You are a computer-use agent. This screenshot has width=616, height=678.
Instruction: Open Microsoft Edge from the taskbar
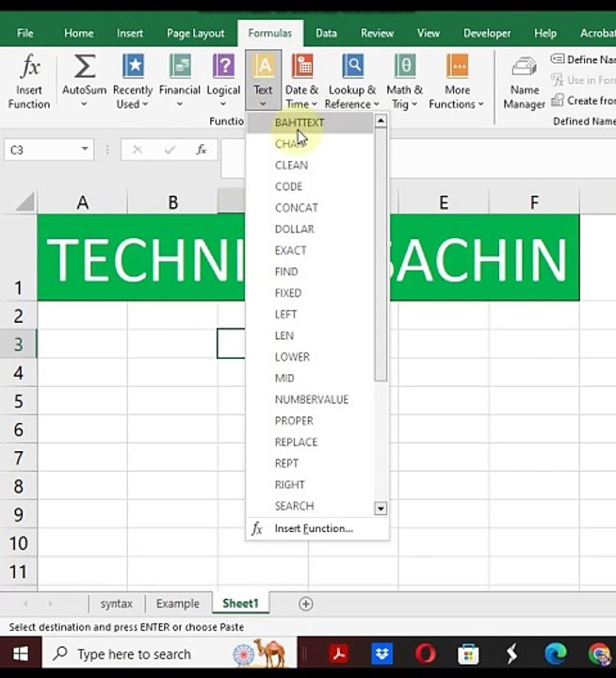[556, 654]
